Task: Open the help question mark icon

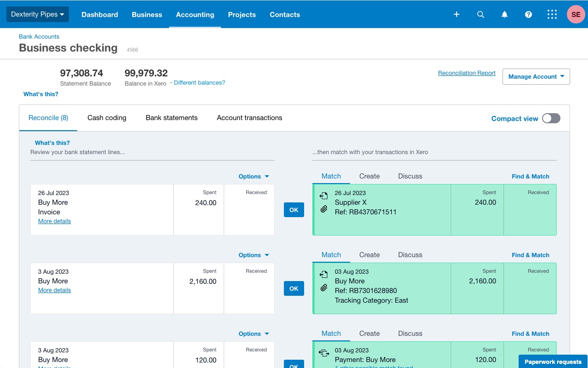Action: 528,14
